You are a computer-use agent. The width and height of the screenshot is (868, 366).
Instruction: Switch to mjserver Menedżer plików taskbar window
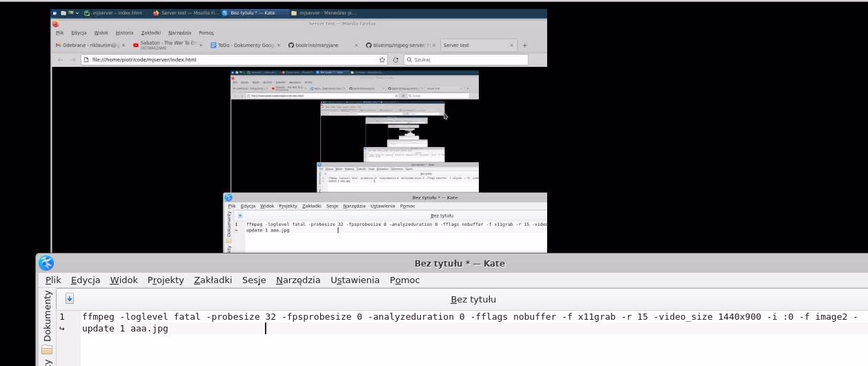click(324, 13)
